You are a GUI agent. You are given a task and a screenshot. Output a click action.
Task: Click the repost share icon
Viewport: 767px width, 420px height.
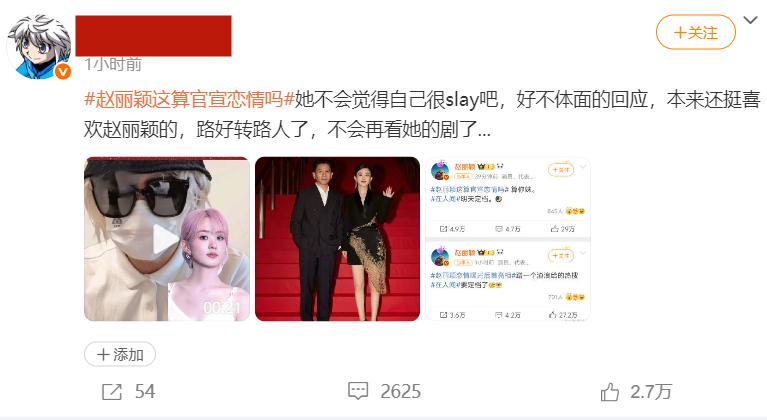coord(112,392)
